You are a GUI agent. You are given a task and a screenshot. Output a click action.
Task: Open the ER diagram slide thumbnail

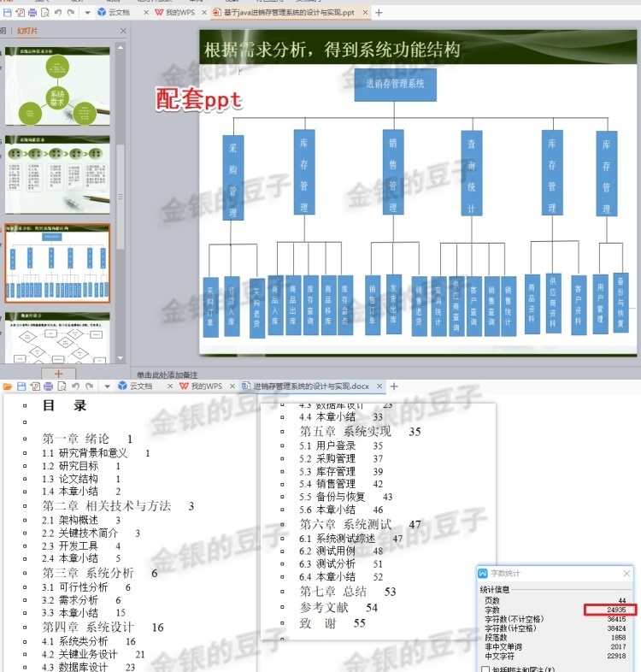point(57,338)
